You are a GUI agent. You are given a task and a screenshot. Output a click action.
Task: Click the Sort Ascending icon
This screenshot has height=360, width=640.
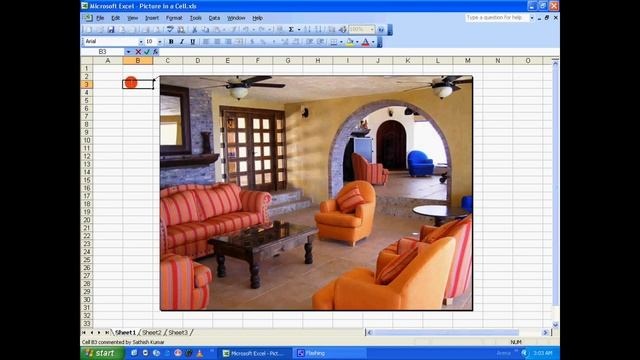click(307, 29)
